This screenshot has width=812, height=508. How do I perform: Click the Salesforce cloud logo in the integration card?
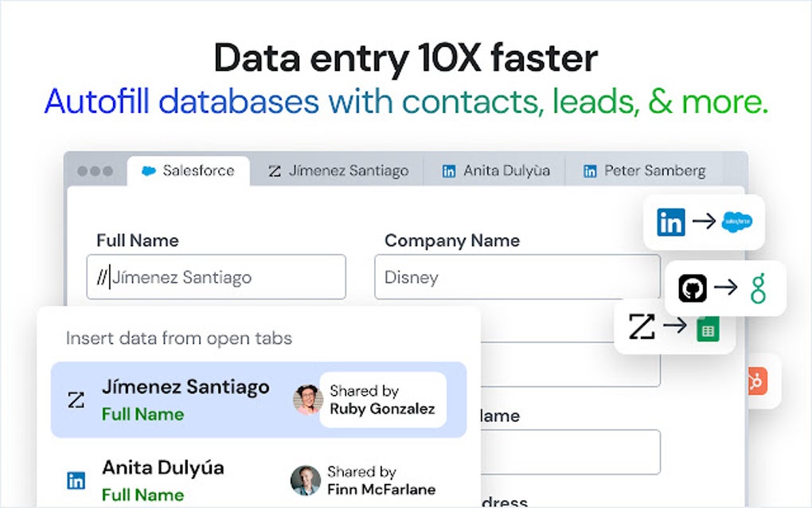coord(737,221)
